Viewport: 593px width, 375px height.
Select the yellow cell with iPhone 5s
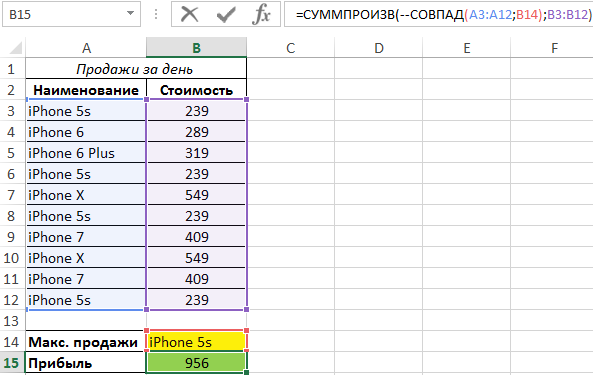tap(197, 342)
